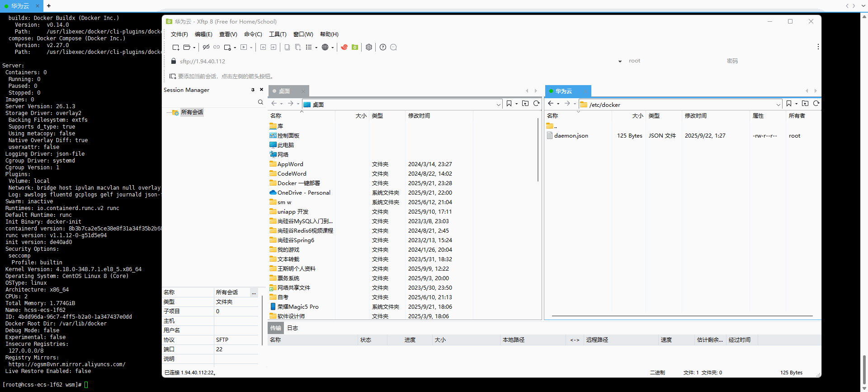The image size is (868, 392).
Task: Click the open session folder icon
Action: click(x=187, y=47)
